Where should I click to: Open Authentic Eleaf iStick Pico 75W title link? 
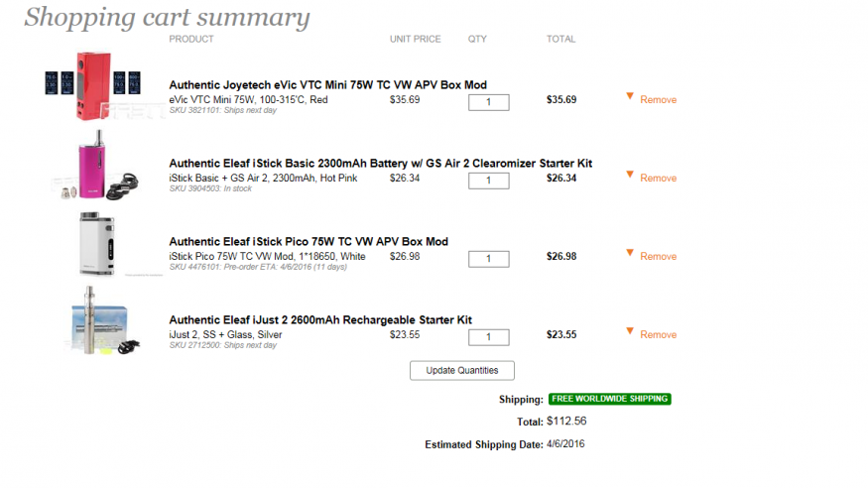[x=309, y=242]
